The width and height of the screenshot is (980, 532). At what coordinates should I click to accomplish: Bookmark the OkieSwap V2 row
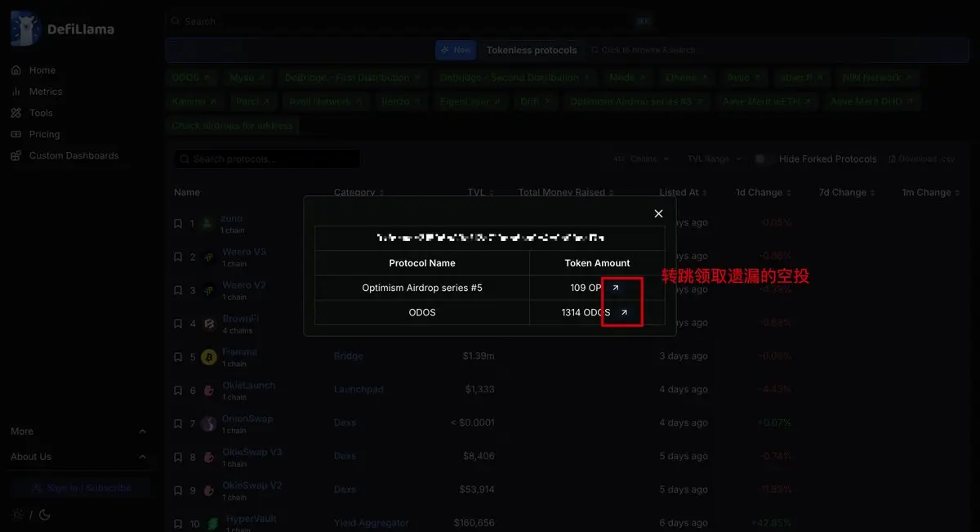click(x=178, y=490)
